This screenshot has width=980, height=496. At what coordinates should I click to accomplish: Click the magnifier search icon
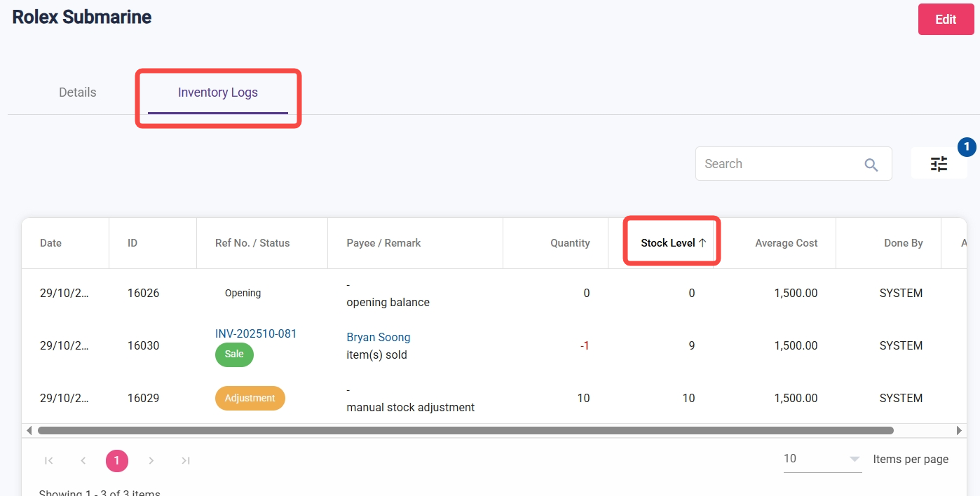click(871, 165)
